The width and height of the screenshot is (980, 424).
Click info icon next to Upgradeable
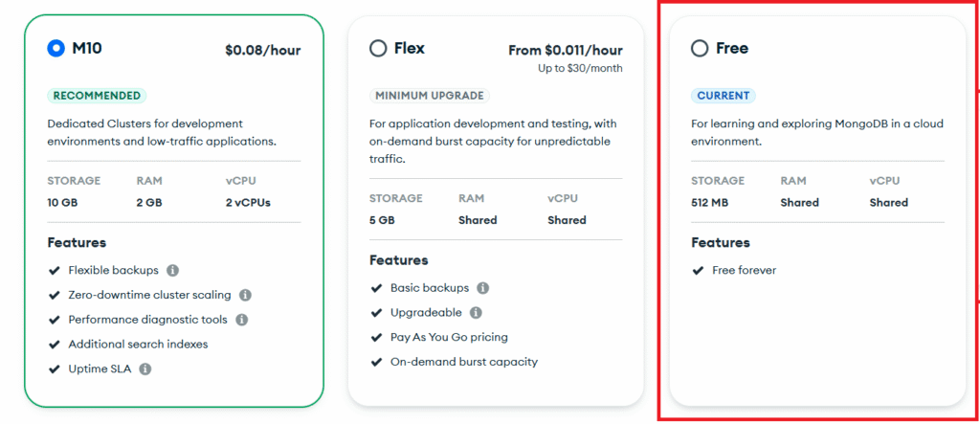coord(476,313)
